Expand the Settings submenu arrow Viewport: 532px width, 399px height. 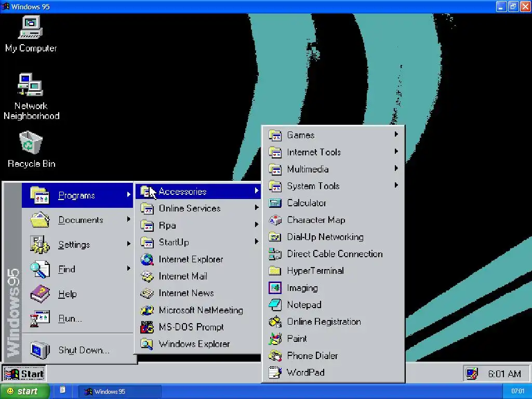click(x=129, y=244)
